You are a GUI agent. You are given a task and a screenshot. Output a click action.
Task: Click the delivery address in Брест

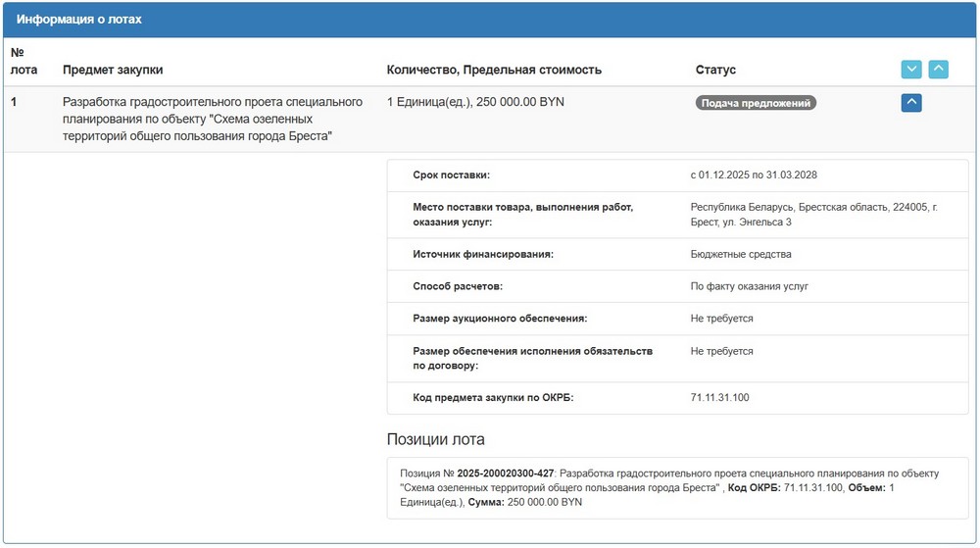tap(813, 215)
